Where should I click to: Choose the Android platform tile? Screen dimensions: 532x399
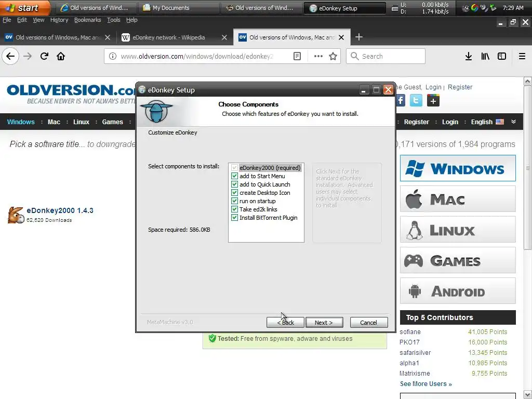point(458,291)
